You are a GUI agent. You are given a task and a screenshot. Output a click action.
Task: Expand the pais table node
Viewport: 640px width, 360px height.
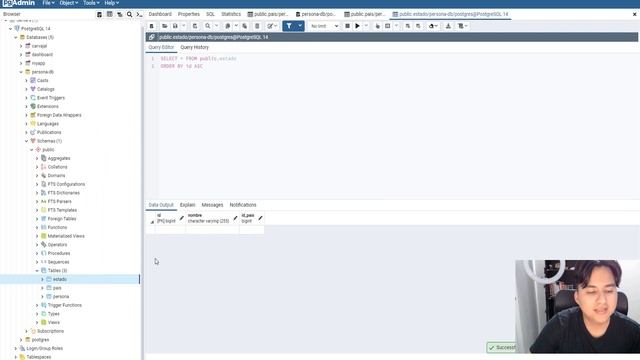coord(42,288)
